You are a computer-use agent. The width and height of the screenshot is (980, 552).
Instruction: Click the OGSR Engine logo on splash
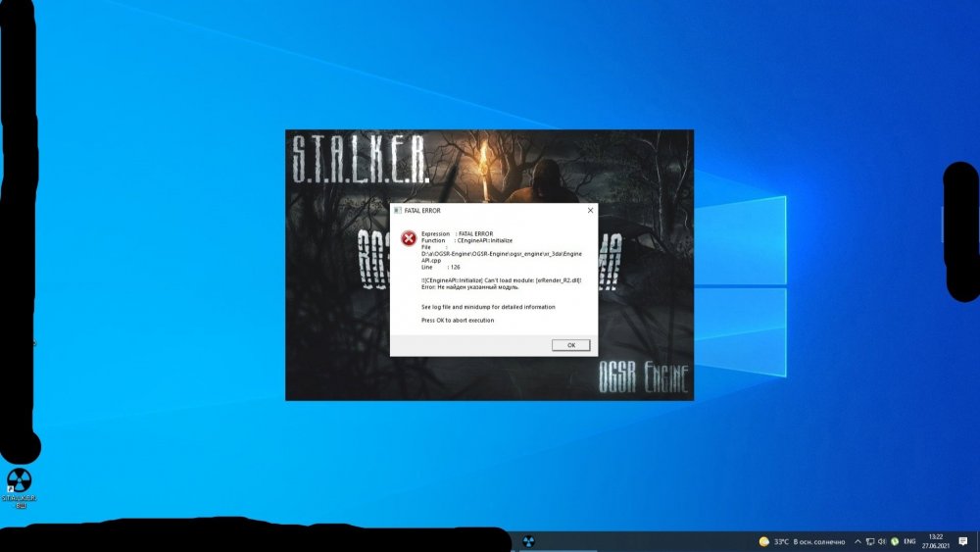644,377
